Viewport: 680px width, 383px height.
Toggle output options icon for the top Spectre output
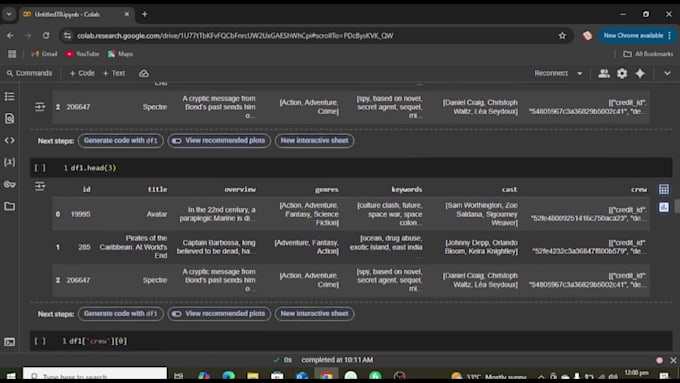40,107
